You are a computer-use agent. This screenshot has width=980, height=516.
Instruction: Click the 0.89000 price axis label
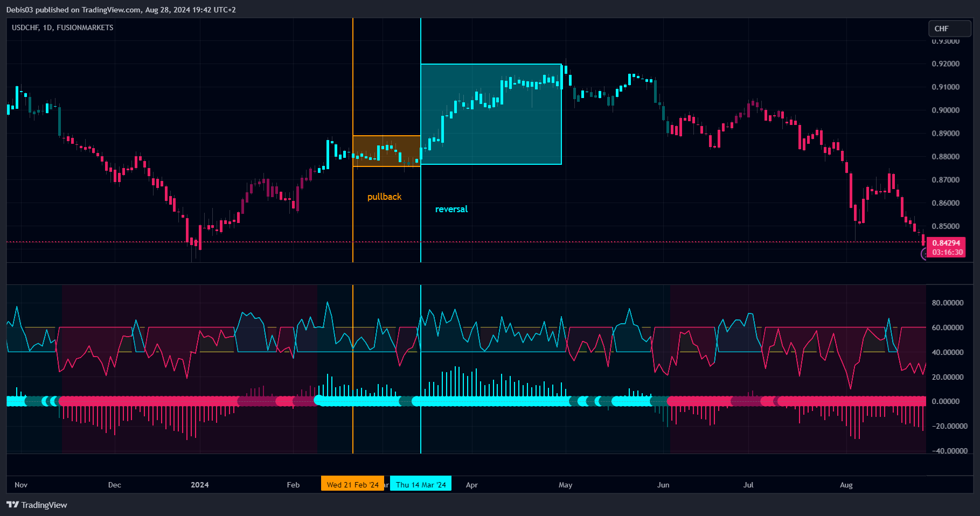pos(946,134)
